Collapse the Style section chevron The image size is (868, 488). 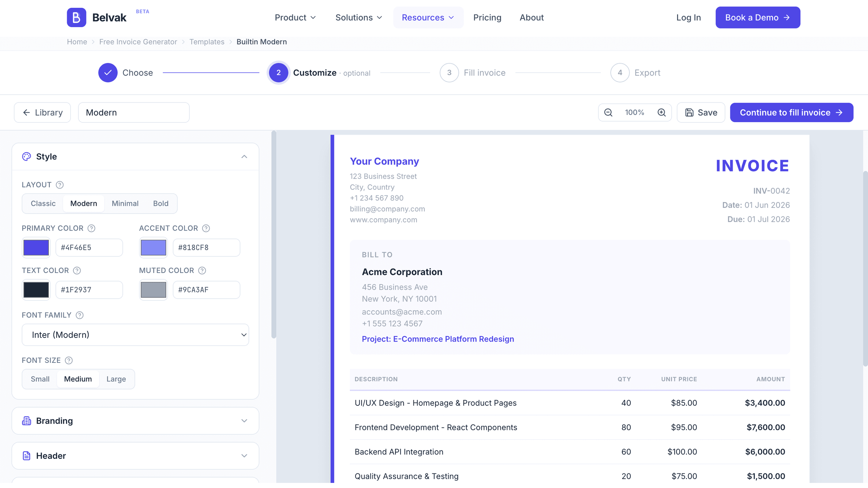click(244, 157)
